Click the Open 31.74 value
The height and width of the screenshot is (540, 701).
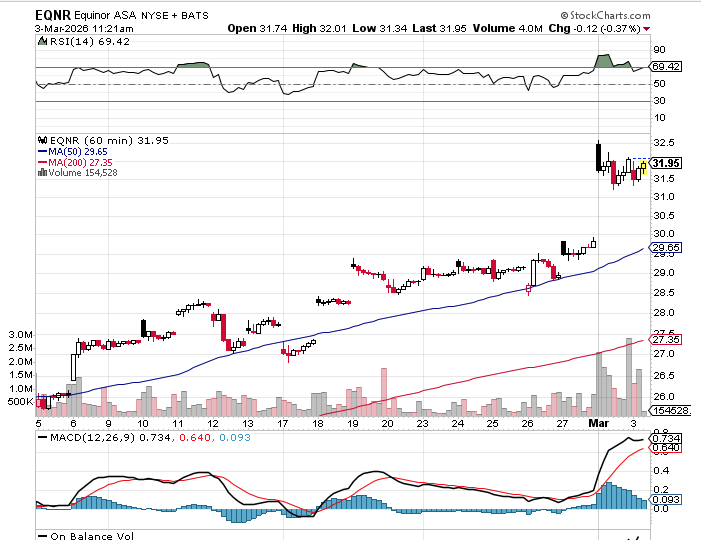257,29
